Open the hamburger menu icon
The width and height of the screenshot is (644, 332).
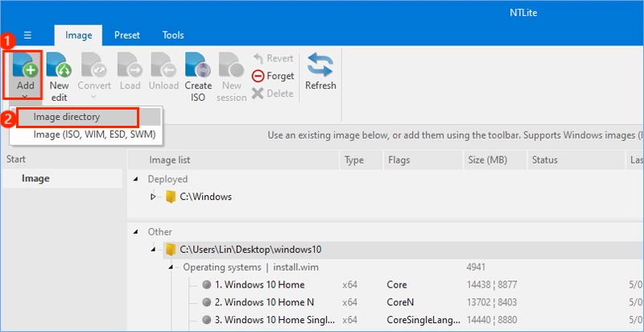[27, 35]
